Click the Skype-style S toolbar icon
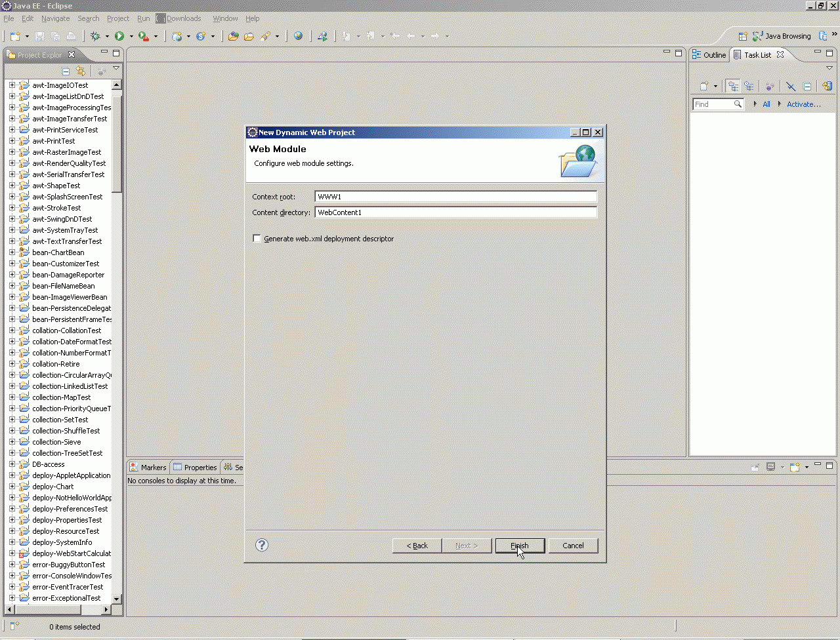Viewport: 840px width, 640px height. [201, 37]
